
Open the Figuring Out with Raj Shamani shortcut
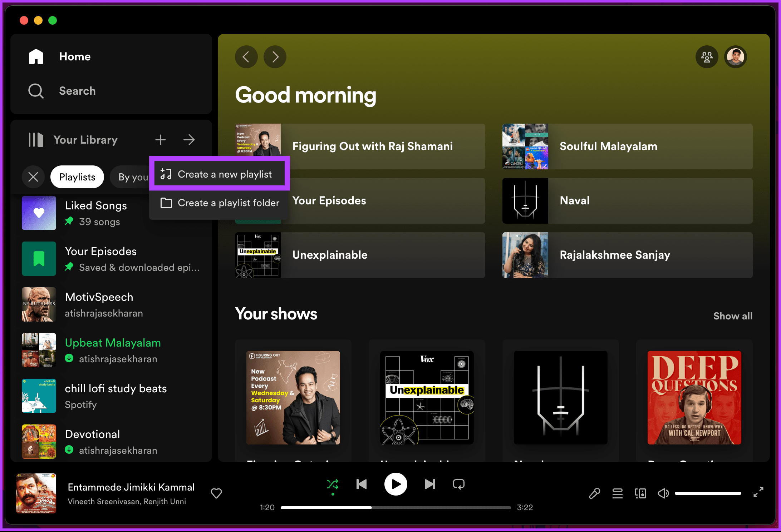(360, 146)
